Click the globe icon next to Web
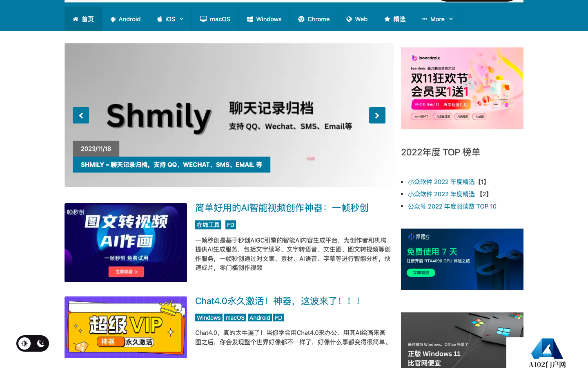Screen dimensions: 588x368 coord(349,19)
